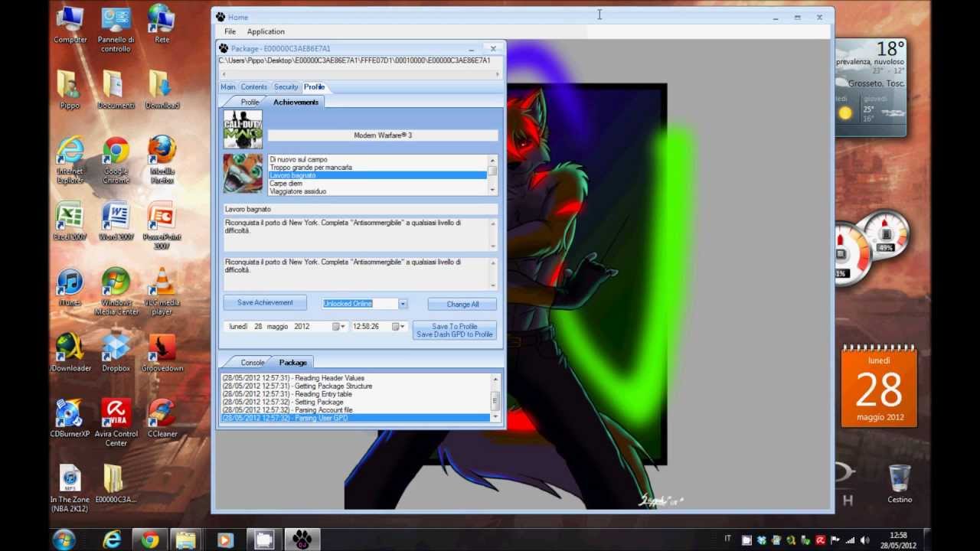
Task: Open the Windows Media Center shortcut
Action: [116, 292]
